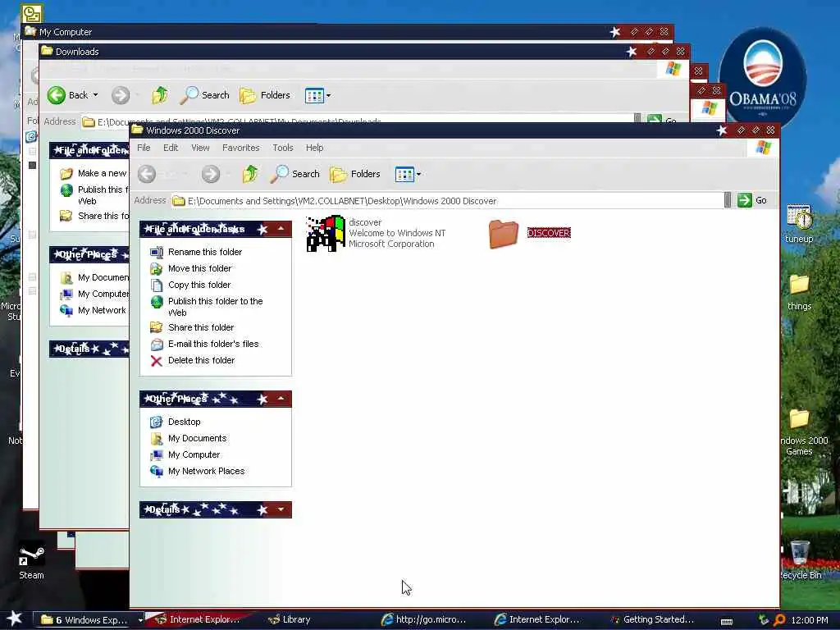Click the Forward arrow in Windows 2000 Discover window
Viewport: 840px width, 630px height.
tap(211, 174)
